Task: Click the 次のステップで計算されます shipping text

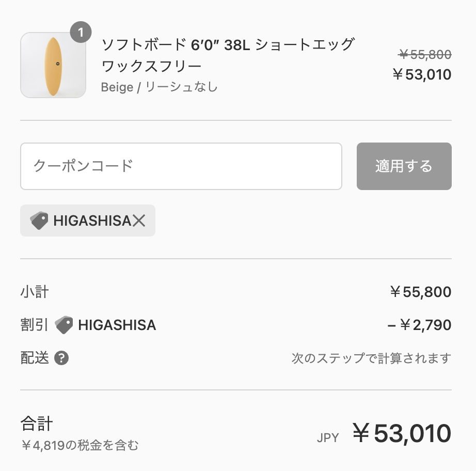Action: pyautogui.click(x=371, y=358)
